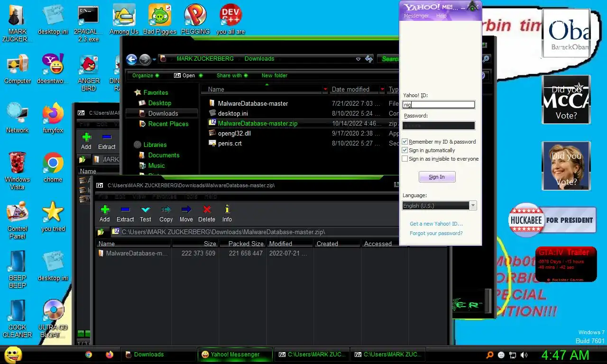Open recent pages dropdown next to forward button
The image size is (607, 364).
[x=155, y=60]
